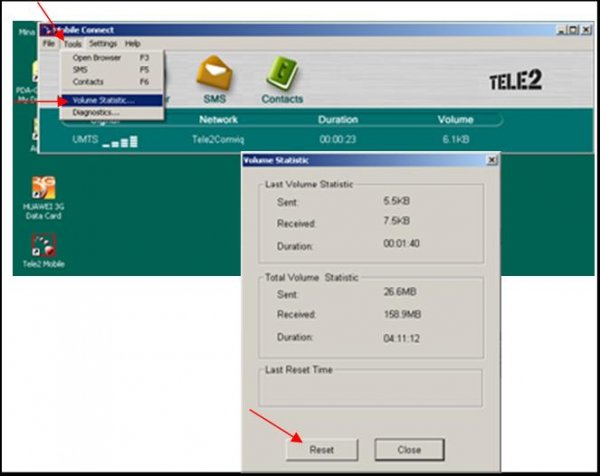The height and width of the screenshot is (476, 600).
Task: Open the File menu
Action: point(49,43)
